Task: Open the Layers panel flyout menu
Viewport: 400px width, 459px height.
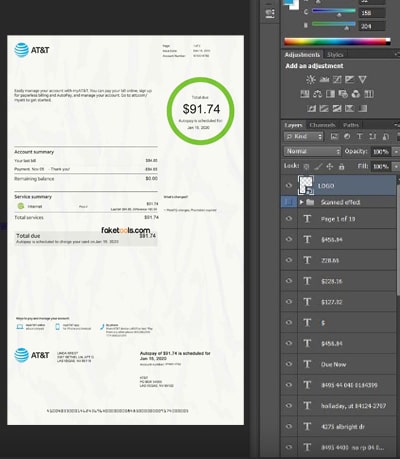Action: coord(397,125)
